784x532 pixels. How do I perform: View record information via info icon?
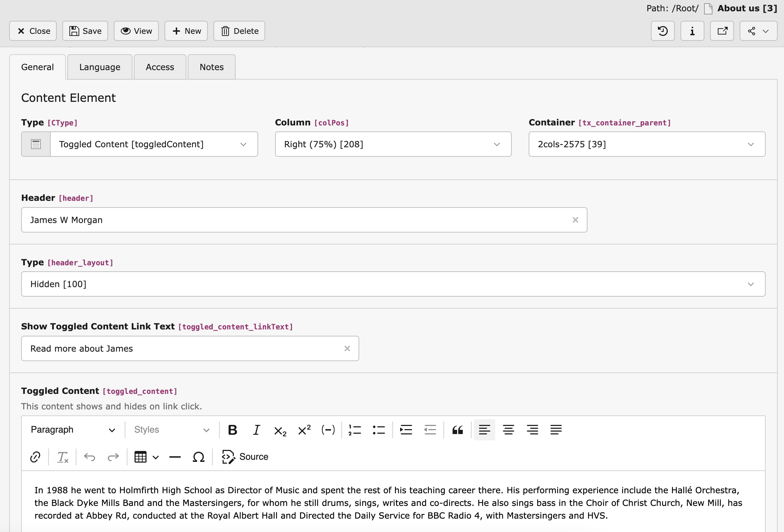tap(692, 31)
